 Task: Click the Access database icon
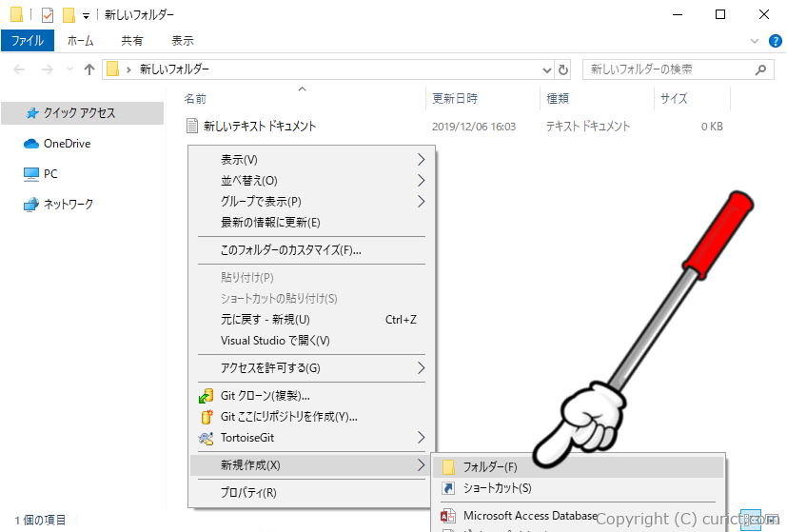447,516
